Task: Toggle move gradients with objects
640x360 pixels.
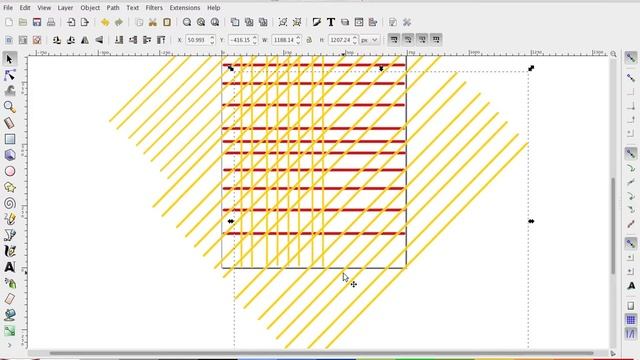Action: (x=422, y=40)
